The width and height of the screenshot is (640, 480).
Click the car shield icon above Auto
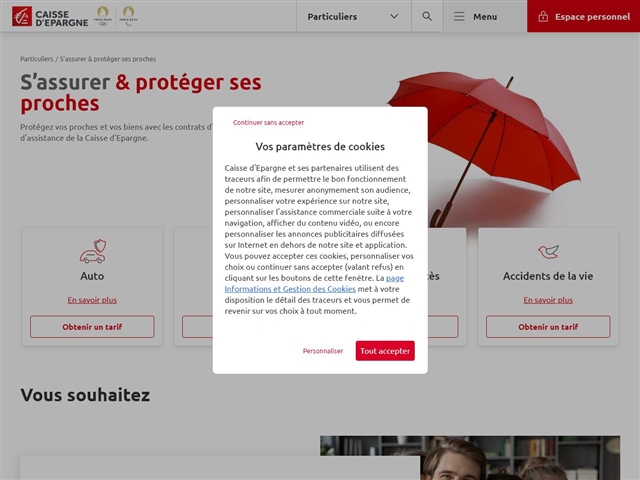(92, 250)
